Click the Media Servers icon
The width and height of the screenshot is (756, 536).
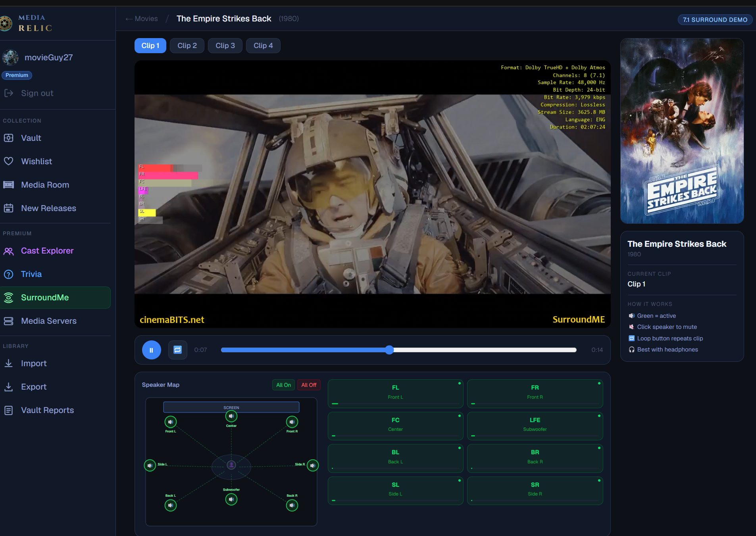point(9,321)
